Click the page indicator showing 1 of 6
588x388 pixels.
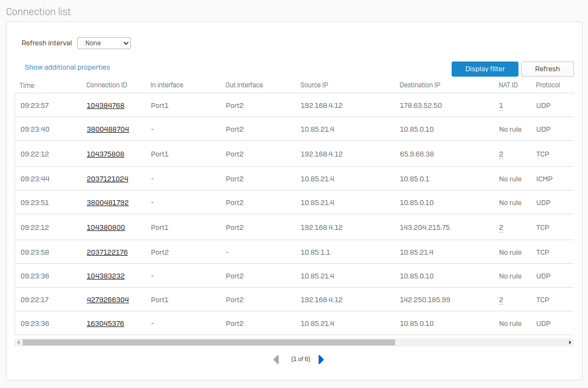(x=301, y=359)
